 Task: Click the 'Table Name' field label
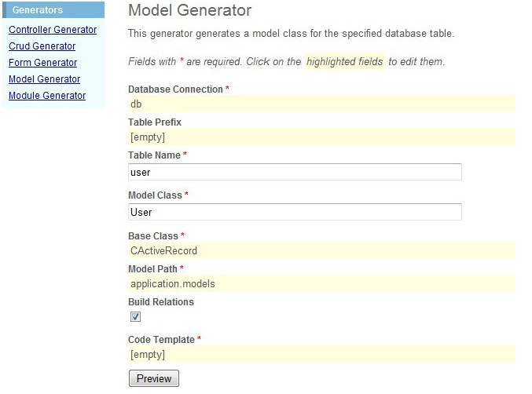coord(155,155)
